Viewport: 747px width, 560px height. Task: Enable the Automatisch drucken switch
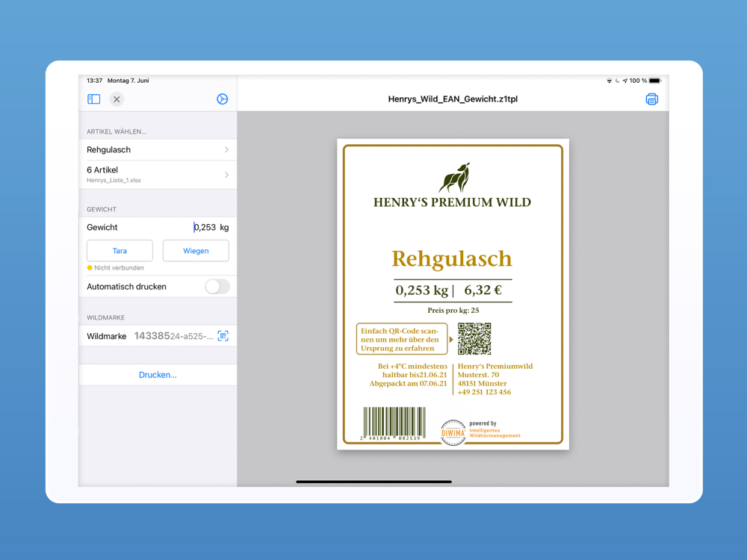[217, 287]
